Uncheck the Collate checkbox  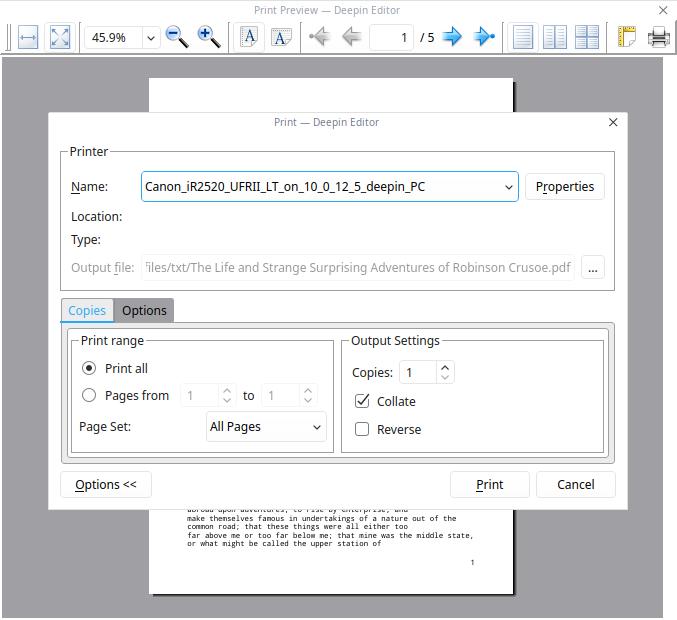362,401
